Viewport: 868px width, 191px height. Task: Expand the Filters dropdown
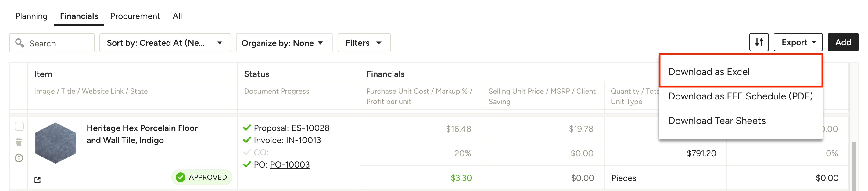click(364, 43)
